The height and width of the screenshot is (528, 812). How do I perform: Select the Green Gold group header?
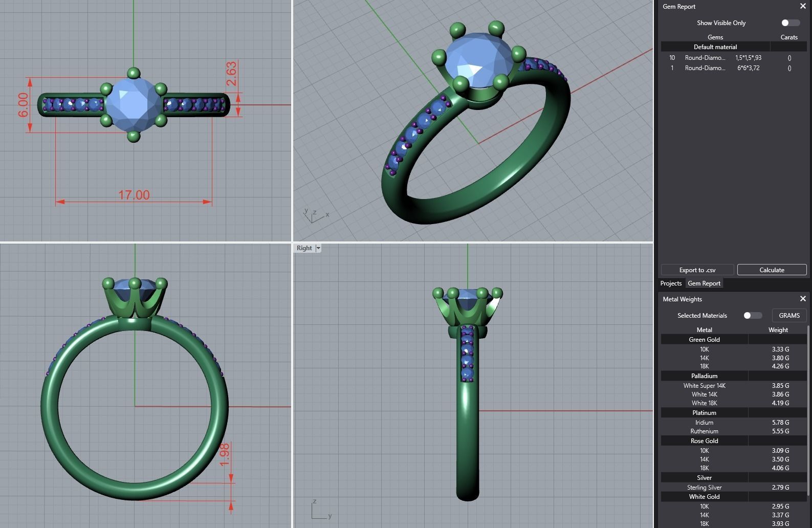pyautogui.click(x=734, y=339)
